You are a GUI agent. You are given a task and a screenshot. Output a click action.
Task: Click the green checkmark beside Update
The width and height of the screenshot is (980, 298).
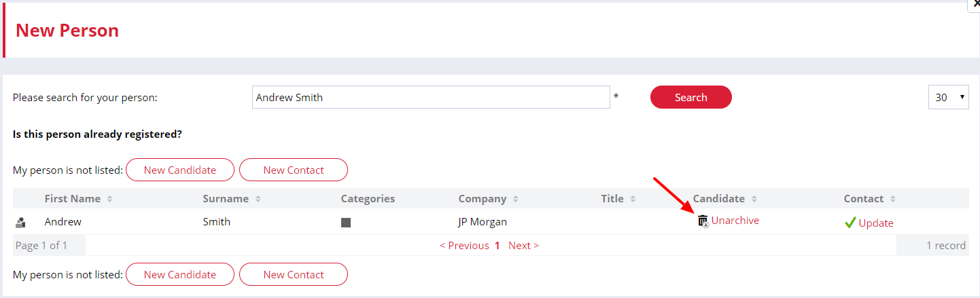[850, 223]
